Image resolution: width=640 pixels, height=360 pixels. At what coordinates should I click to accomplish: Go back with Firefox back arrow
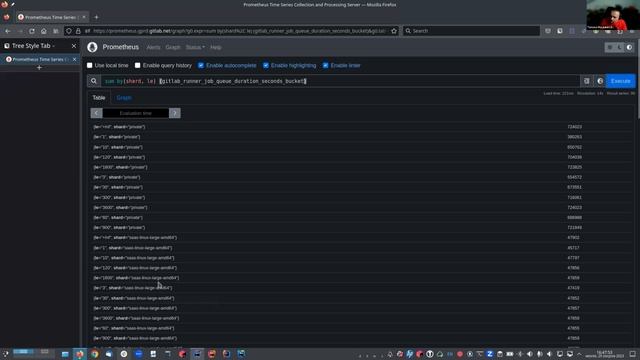click(8, 31)
